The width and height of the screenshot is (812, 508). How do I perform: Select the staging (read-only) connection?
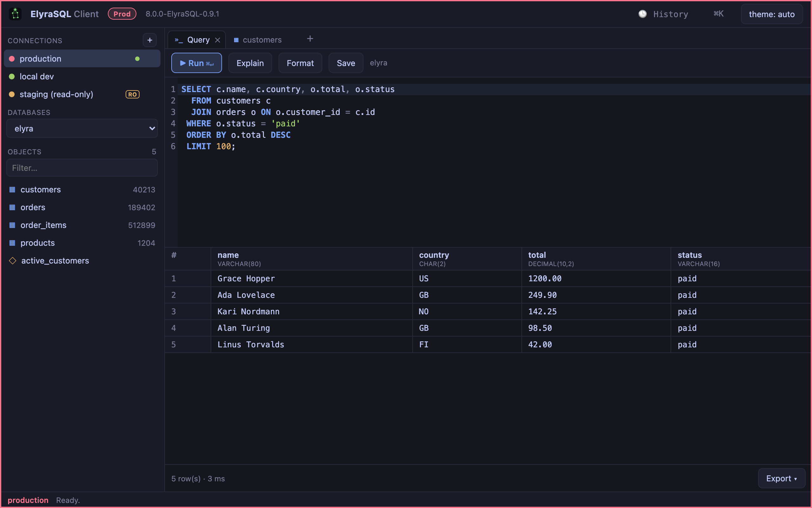point(82,94)
